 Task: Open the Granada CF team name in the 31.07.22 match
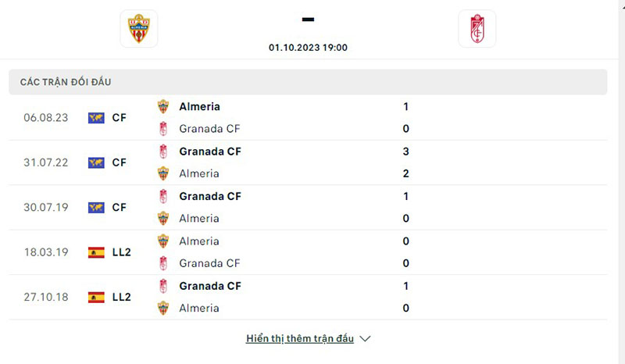pos(209,152)
